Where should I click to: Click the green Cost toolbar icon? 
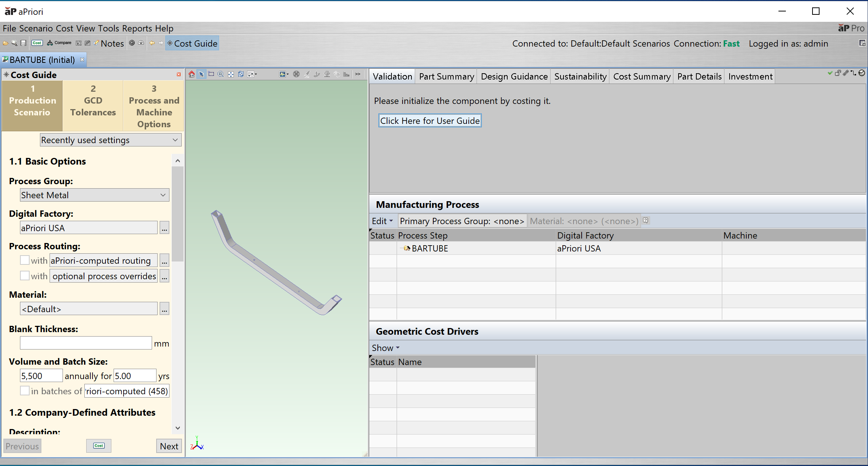37,43
